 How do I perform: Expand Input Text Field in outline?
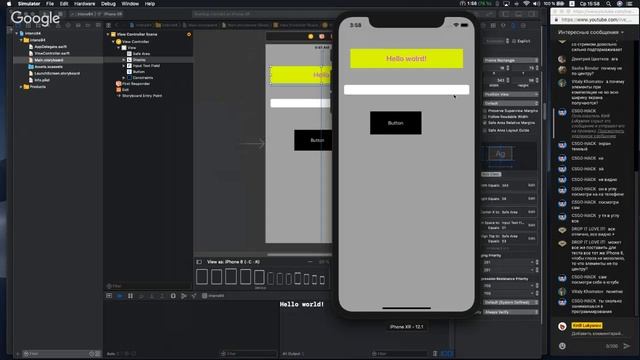pyautogui.click(x=124, y=66)
